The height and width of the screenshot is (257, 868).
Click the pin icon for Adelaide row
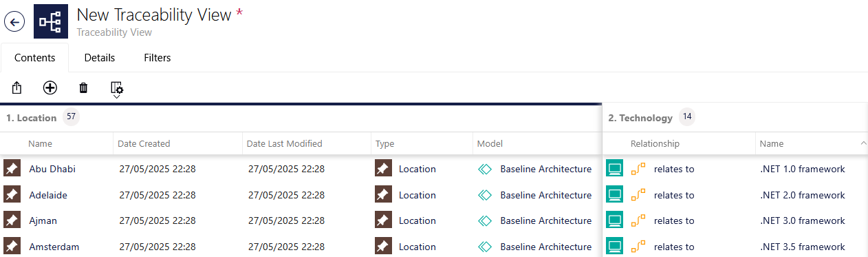click(12, 195)
